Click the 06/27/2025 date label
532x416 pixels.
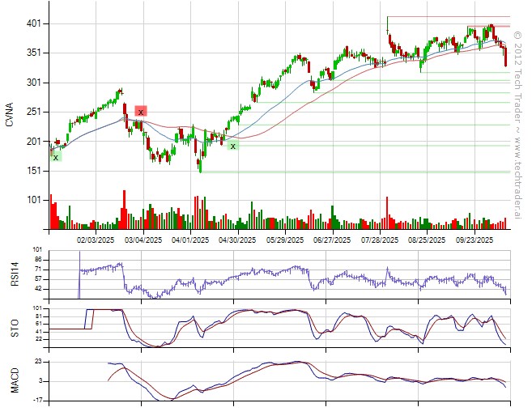click(332, 240)
